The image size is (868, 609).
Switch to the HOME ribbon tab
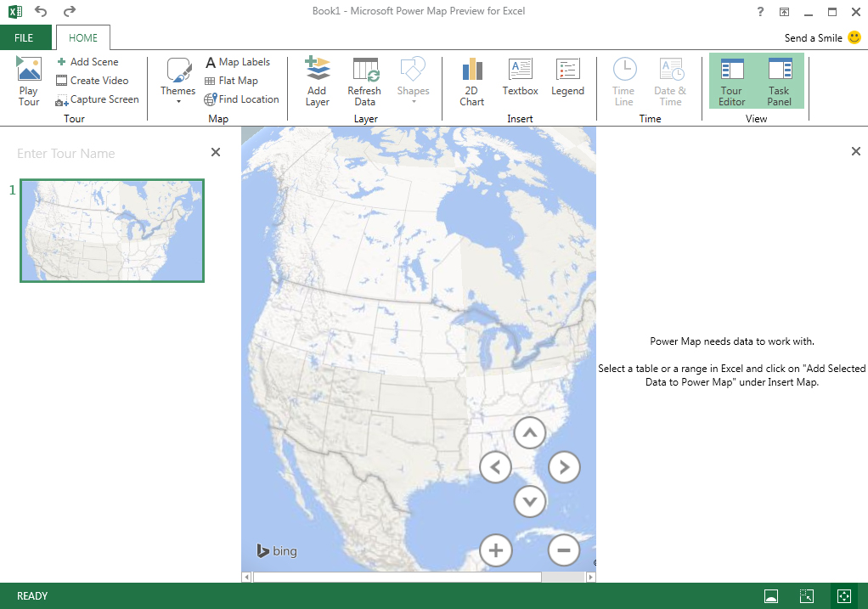pos(83,38)
